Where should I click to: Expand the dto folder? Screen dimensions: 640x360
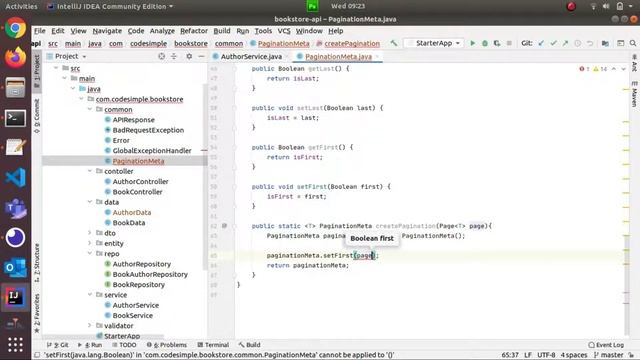pyautogui.click(x=90, y=233)
